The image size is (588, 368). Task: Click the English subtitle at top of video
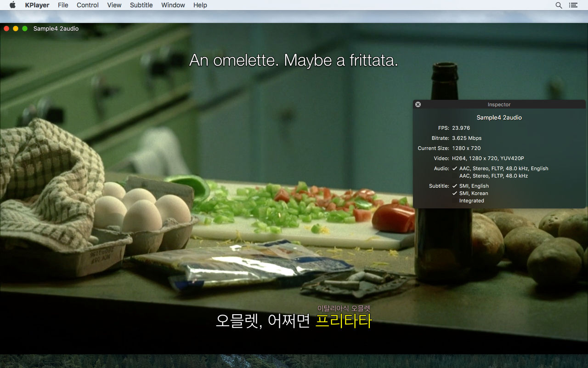coord(294,60)
